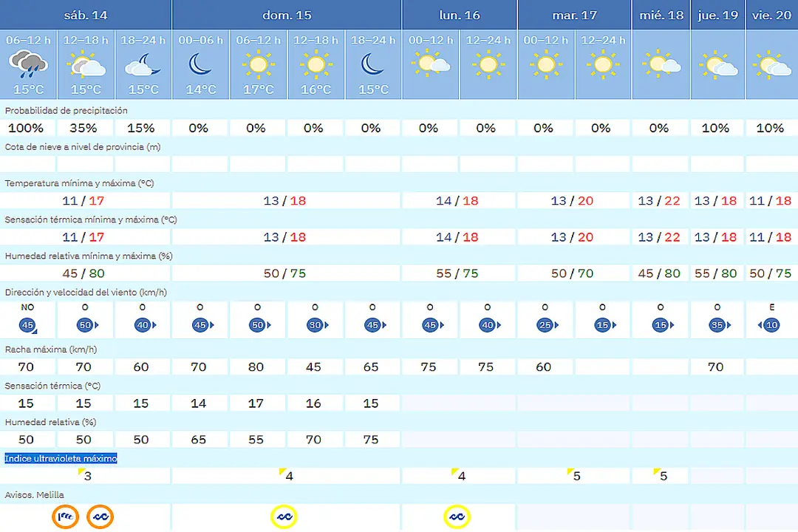Click the 'Avisos. Melilla' label
798x532 pixels.
tap(35, 495)
